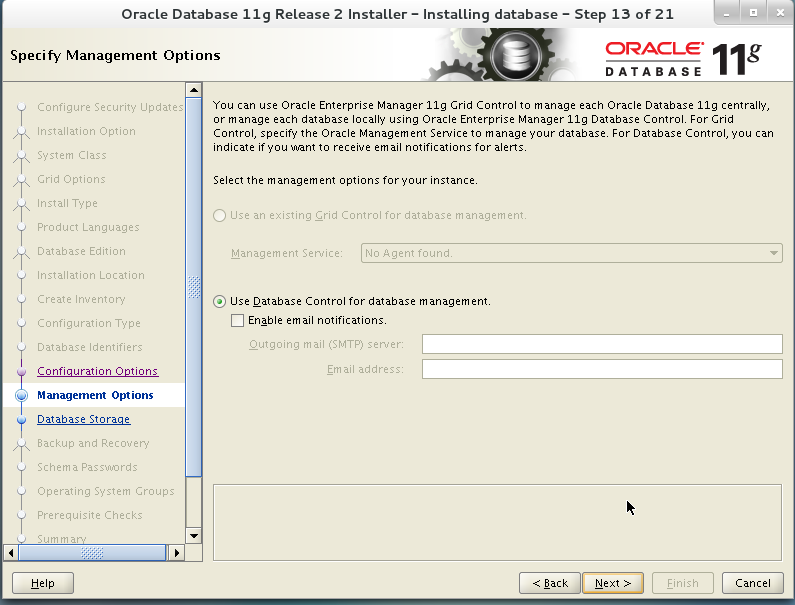Click the Oracle Database 11g logo
Image resolution: width=795 pixels, height=605 pixels.
[x=683, y=59]
